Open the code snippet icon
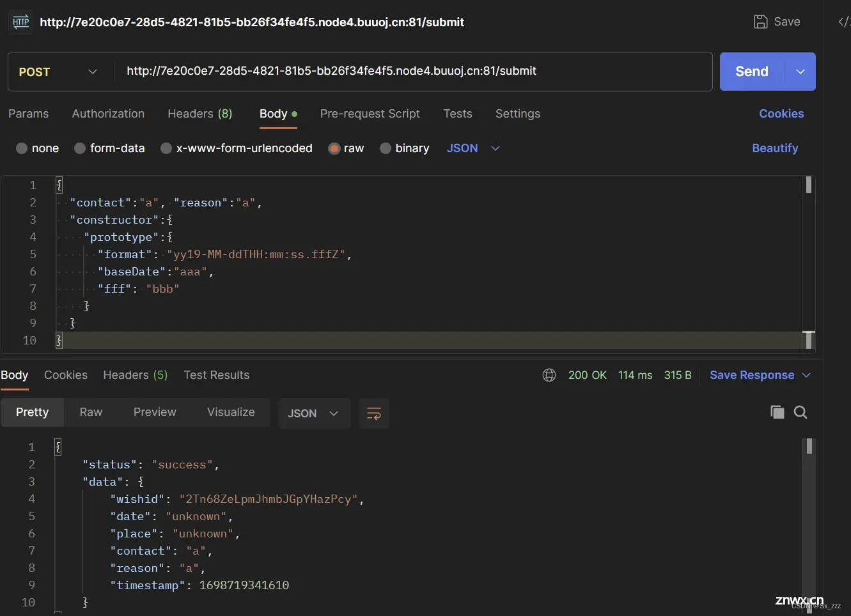Image resolution: width=851 pixels, height=616 pixels. (x=844, y=22)
